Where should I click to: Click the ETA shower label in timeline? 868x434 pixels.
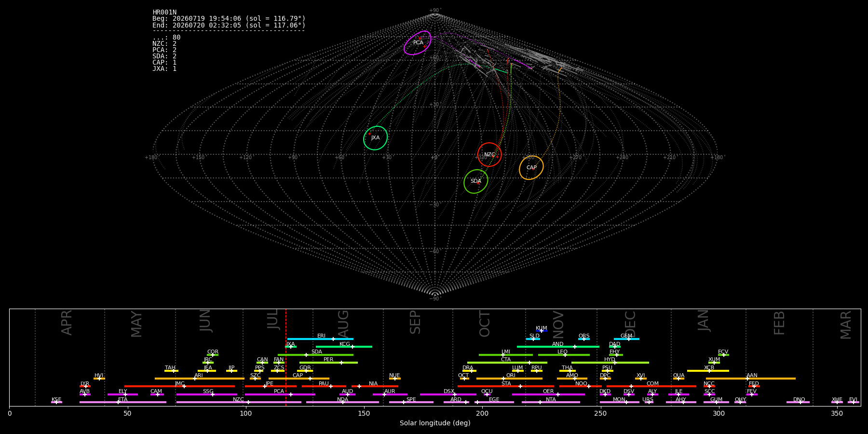[123, 400]
